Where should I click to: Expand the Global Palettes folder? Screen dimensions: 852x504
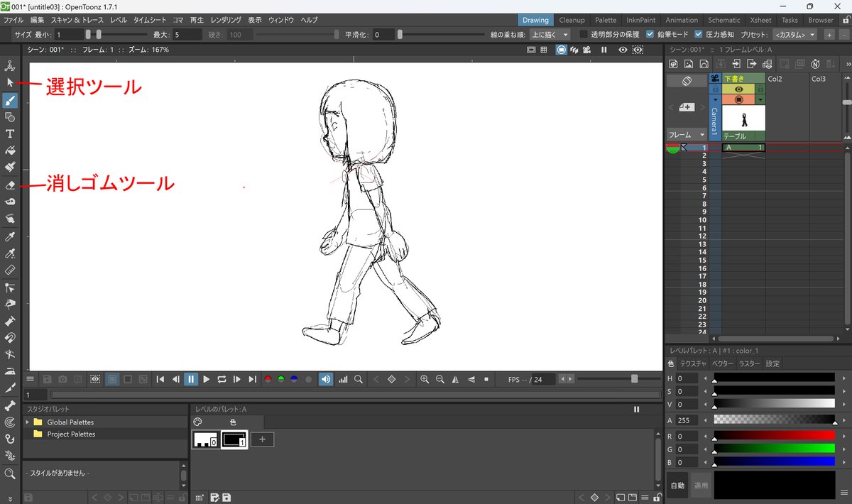[28, 422]
